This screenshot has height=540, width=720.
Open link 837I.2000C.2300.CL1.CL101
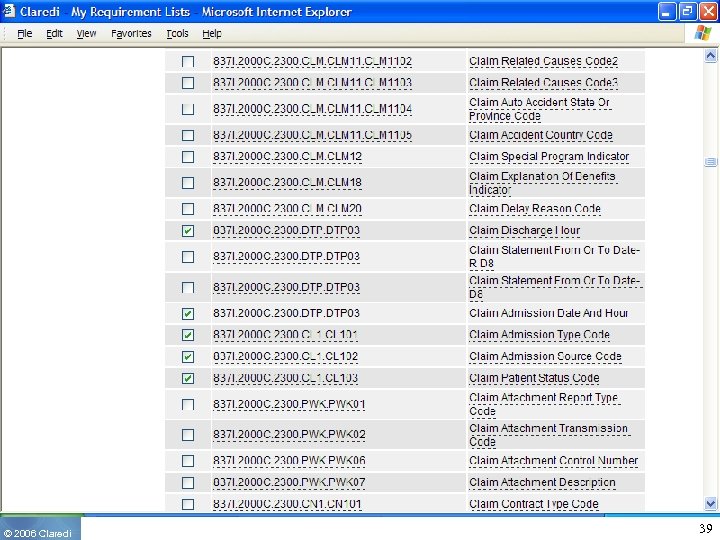pyautogui.click(x=285, y=335)
